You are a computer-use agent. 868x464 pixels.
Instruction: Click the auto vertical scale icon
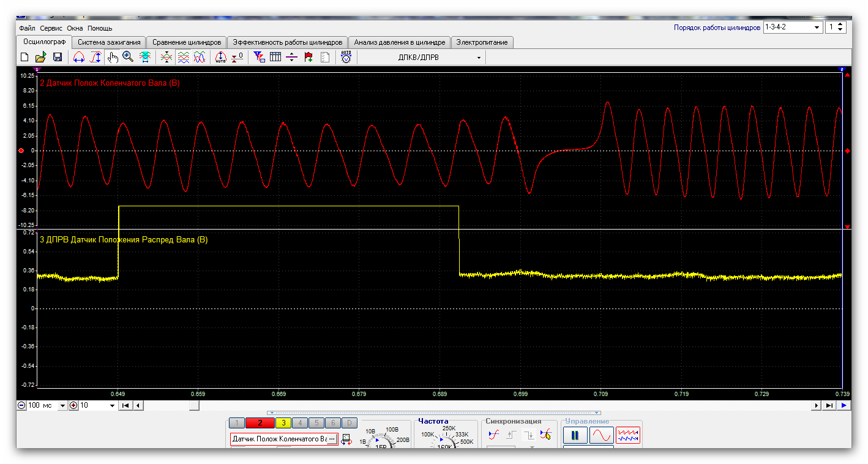[221, 58]
